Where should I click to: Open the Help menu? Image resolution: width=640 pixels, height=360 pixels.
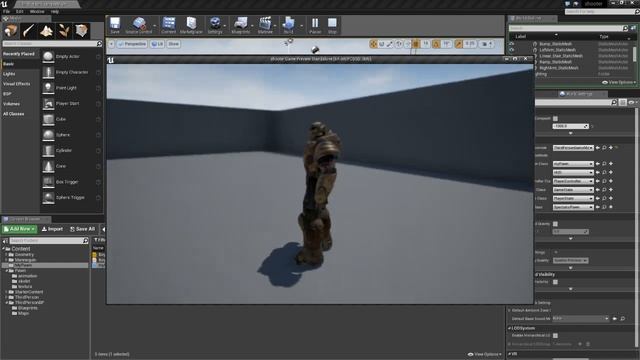click(54, 11)
